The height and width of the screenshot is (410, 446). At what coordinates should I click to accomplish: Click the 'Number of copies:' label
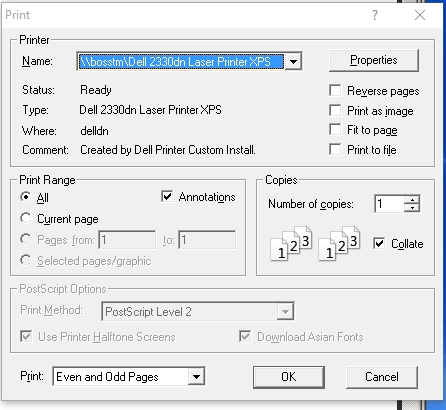tap(311, 204)
